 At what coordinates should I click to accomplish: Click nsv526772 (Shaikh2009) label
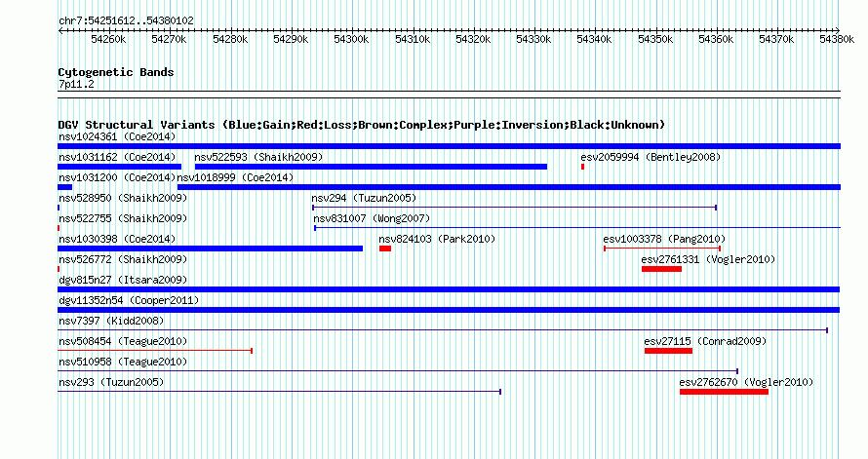pyautogui.click(x=123, y=259)
